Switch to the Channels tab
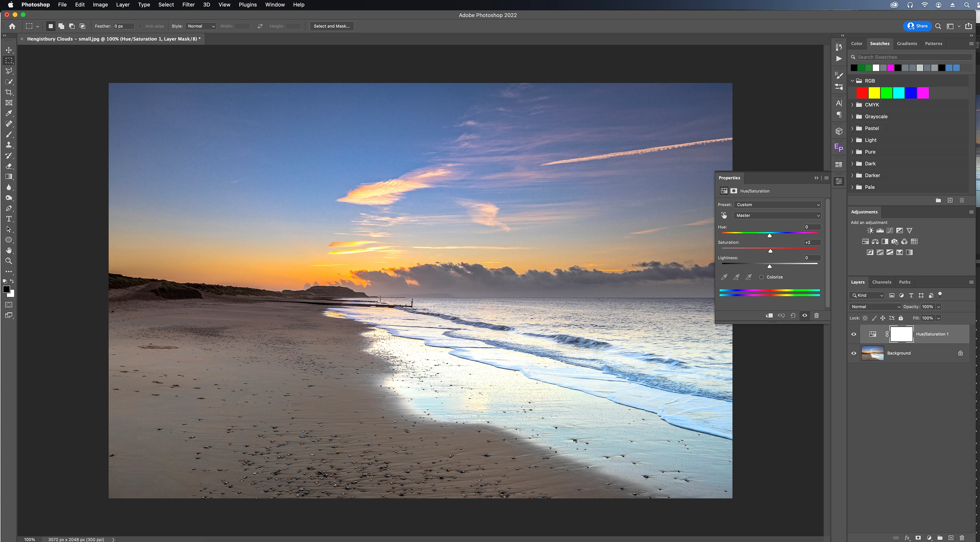 (x=881, y=282)
